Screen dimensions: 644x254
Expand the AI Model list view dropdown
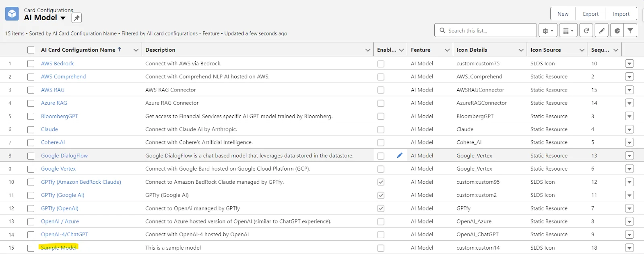click(63, 18)
